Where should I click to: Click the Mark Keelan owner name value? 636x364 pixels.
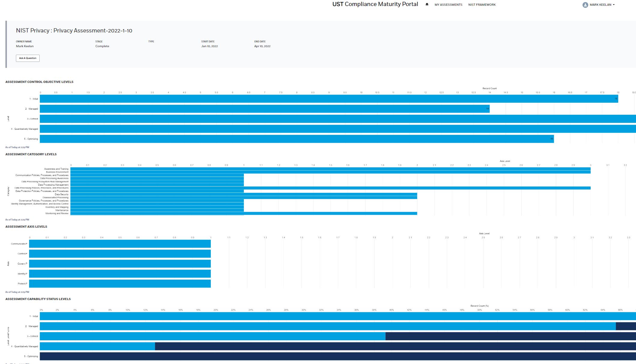pyautogui.click(x=25, y=46)
